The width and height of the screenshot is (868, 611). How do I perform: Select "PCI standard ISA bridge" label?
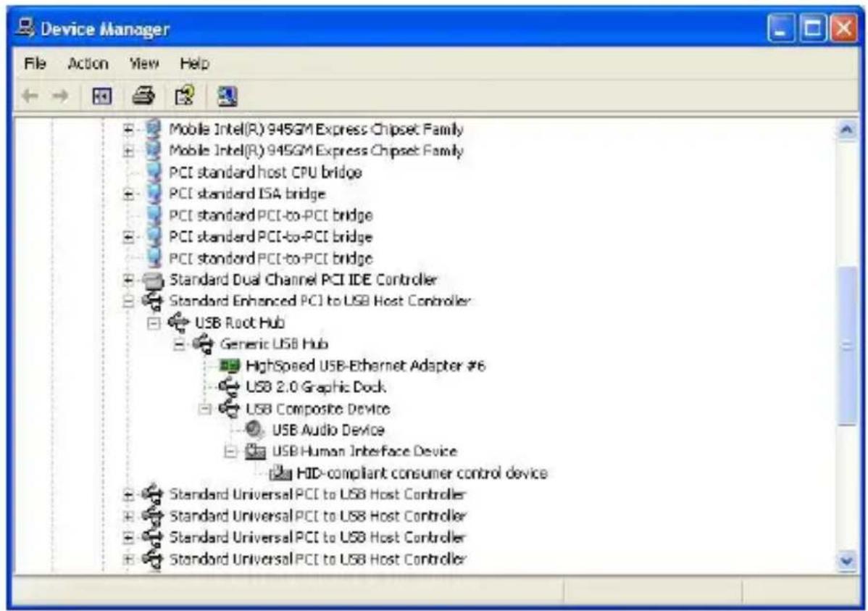point(247,194)
